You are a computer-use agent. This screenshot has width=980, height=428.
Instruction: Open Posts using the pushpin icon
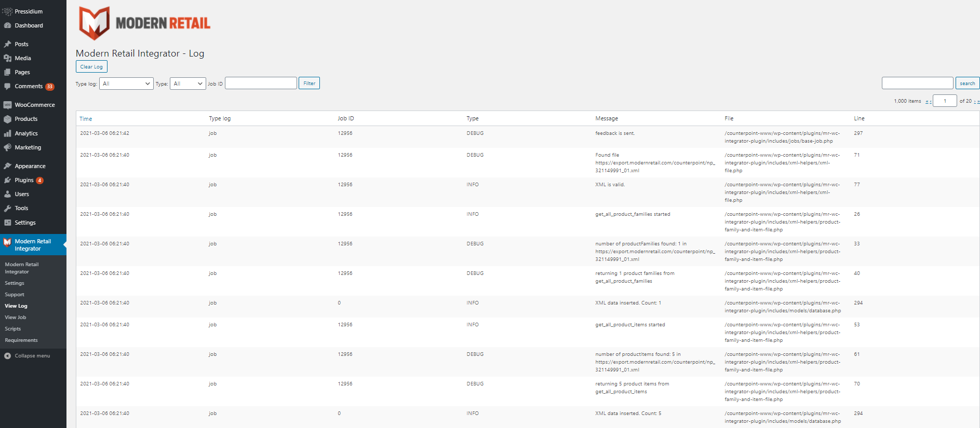7,44
